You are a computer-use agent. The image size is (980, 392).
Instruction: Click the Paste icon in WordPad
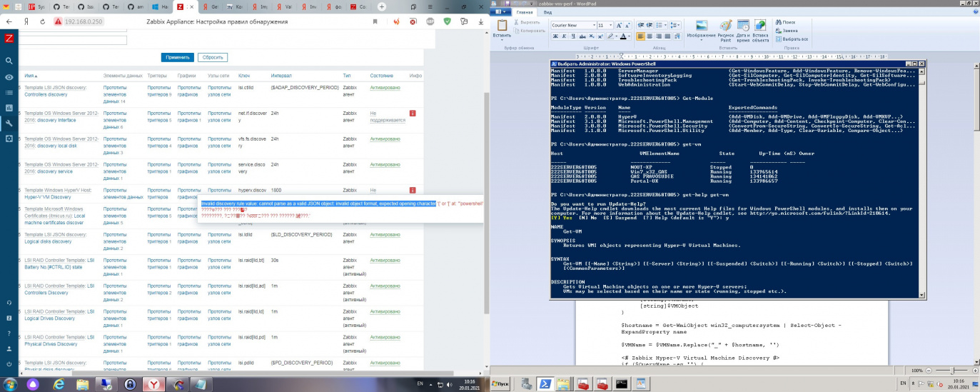pyautogui.click(x=502, y=26)
